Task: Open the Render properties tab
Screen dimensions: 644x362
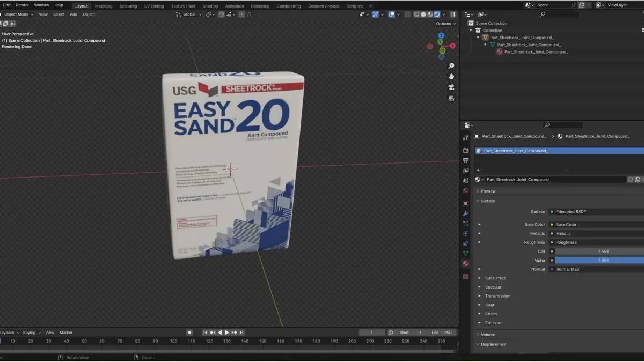Action: pyautogui.click(x=465, y=151)
